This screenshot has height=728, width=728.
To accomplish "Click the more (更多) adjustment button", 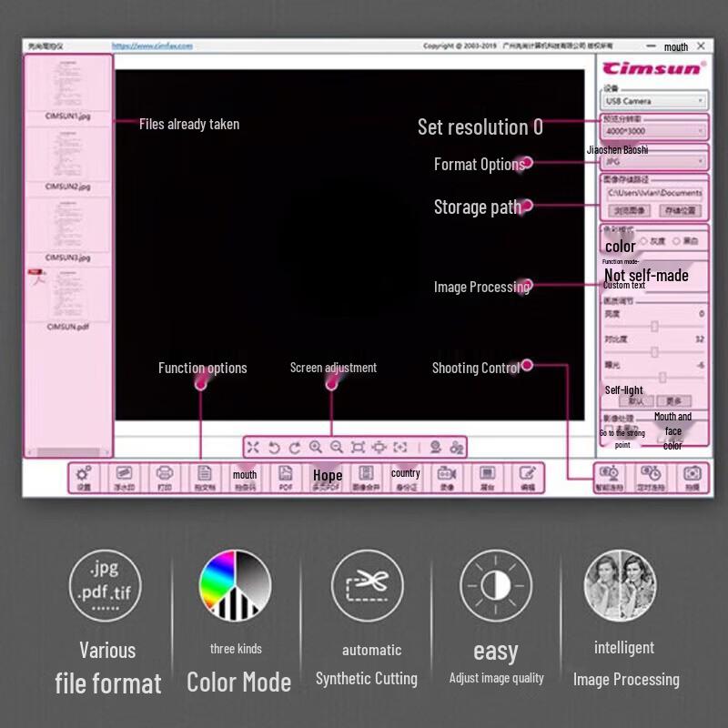I will point(673,401).
